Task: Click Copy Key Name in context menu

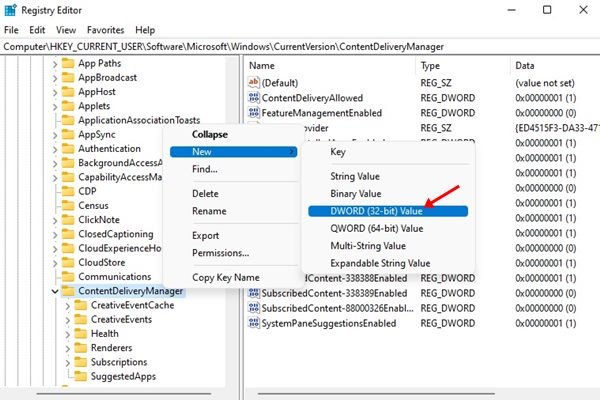Action: point(226,278)
